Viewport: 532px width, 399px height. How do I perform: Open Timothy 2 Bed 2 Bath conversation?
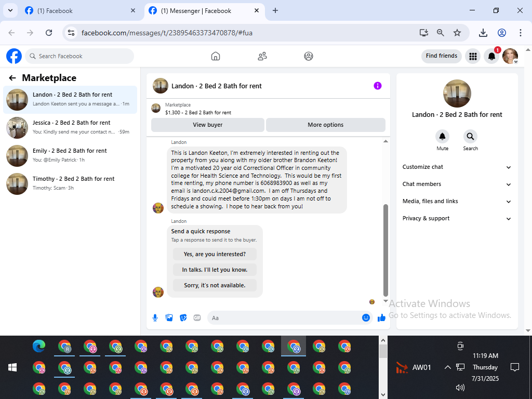(x=70, y=184)
